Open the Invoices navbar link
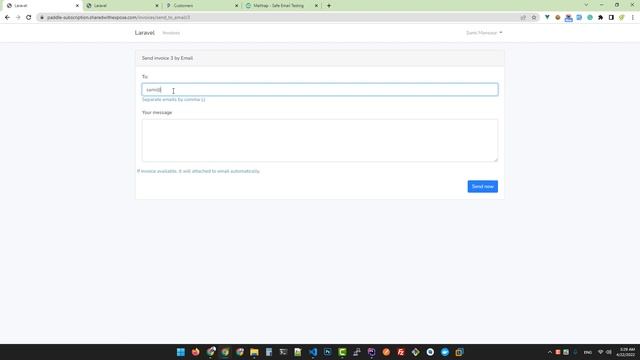 point(171,33)
